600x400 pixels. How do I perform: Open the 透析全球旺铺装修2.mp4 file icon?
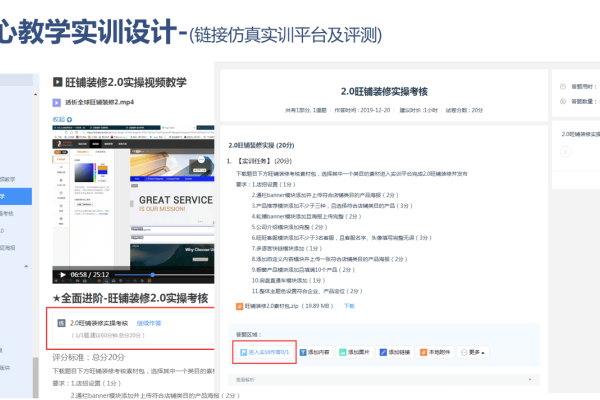pos(57,103)
